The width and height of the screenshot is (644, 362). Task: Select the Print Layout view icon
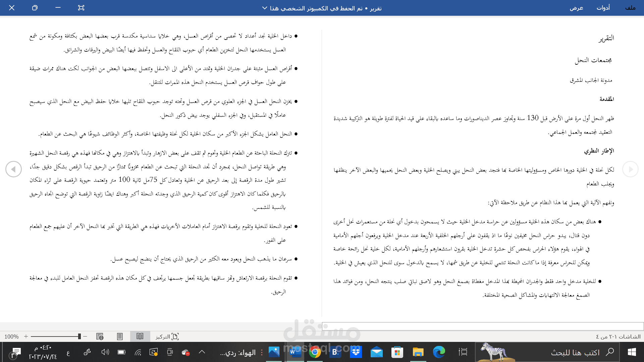[x=120, y=336]
